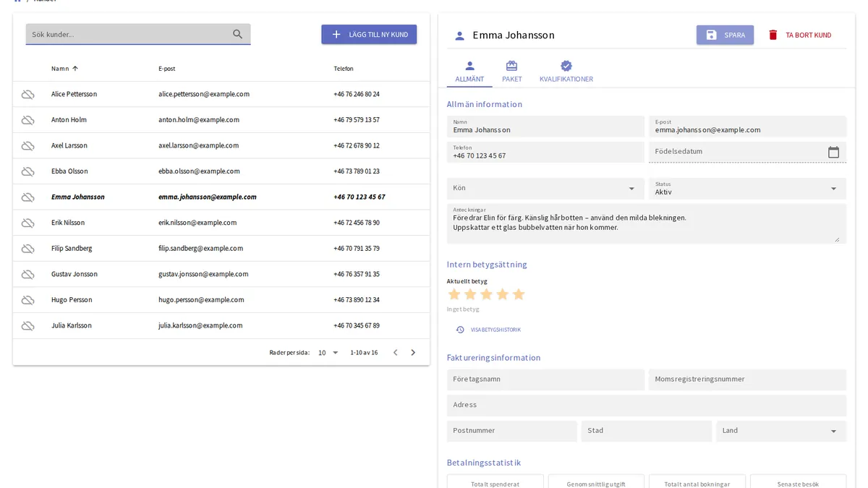Click cloud-off icon beside Anton Holm
Screen dimensions: 868x488
click(x=27, y=120)
